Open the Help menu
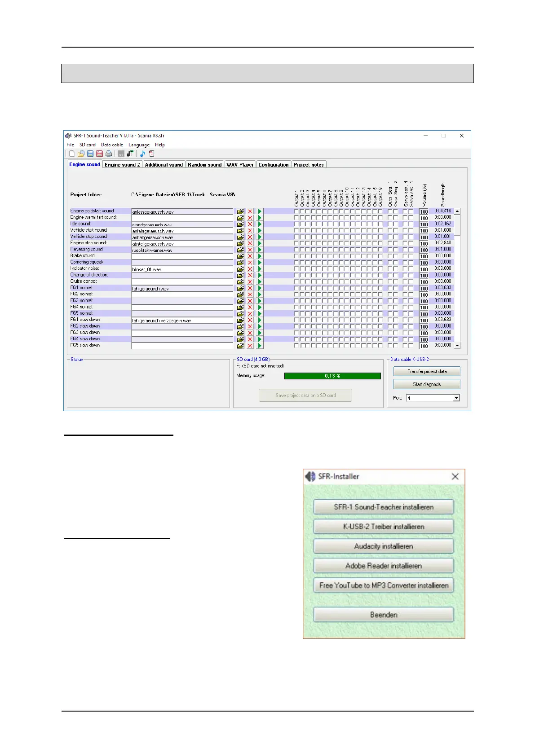 point(160,145)
